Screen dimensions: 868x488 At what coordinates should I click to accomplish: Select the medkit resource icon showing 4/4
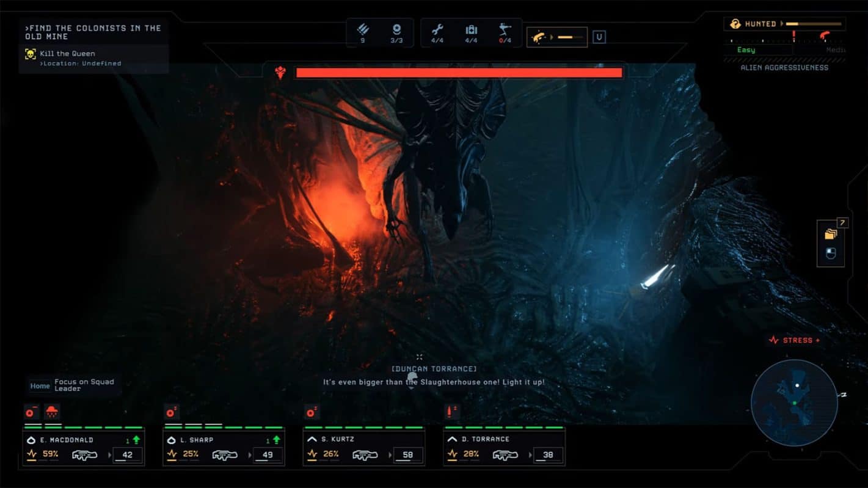[x=471, y=29]
